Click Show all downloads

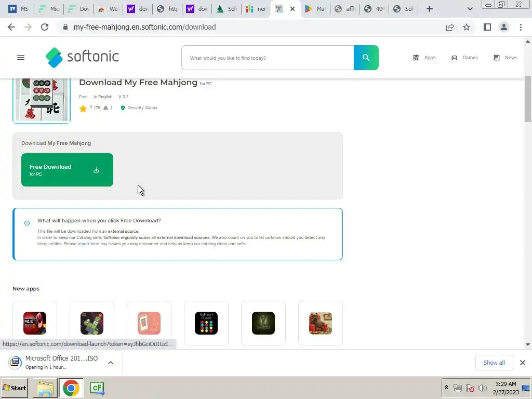[494, 363]
